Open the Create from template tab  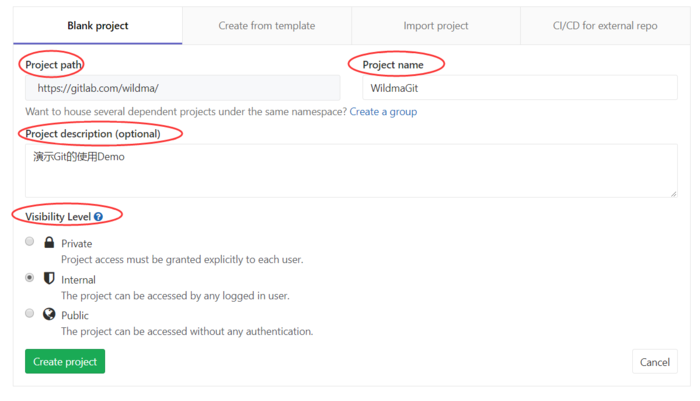coord(267,26)
